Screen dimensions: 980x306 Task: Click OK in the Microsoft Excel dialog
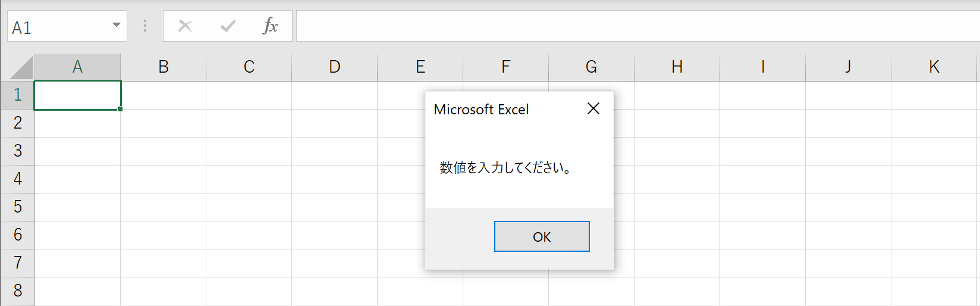(x=542, y=236)
